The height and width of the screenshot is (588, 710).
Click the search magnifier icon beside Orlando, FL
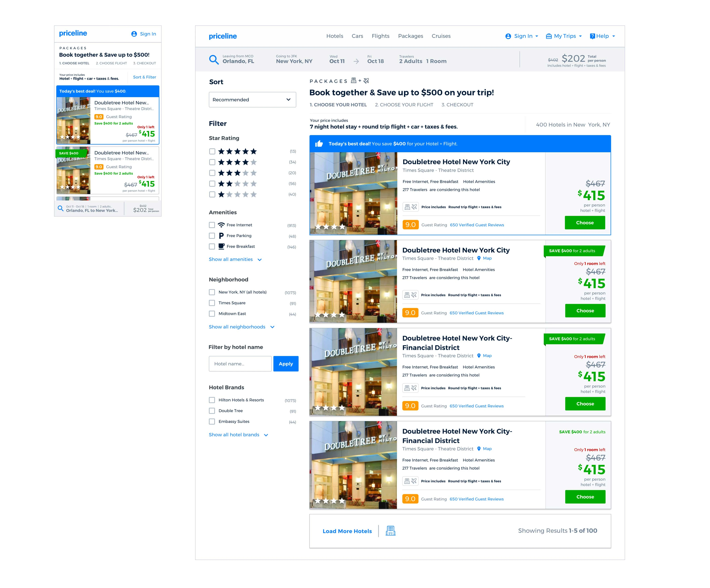pos(214,59)
